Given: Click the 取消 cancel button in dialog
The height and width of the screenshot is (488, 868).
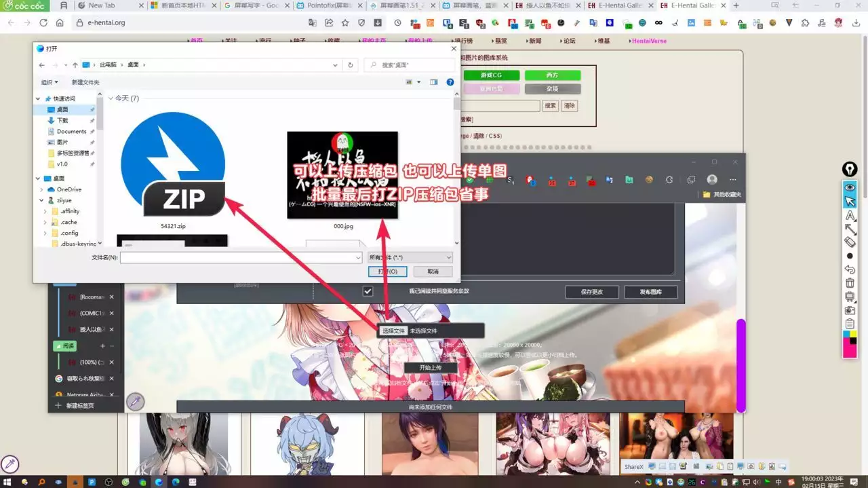Looking at the screenshot, I should pos(433,271).
